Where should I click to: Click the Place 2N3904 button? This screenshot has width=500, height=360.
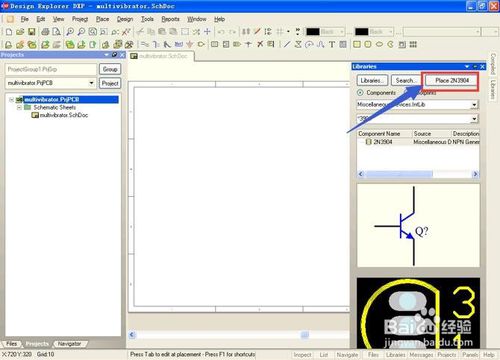(x=452, y=81)
